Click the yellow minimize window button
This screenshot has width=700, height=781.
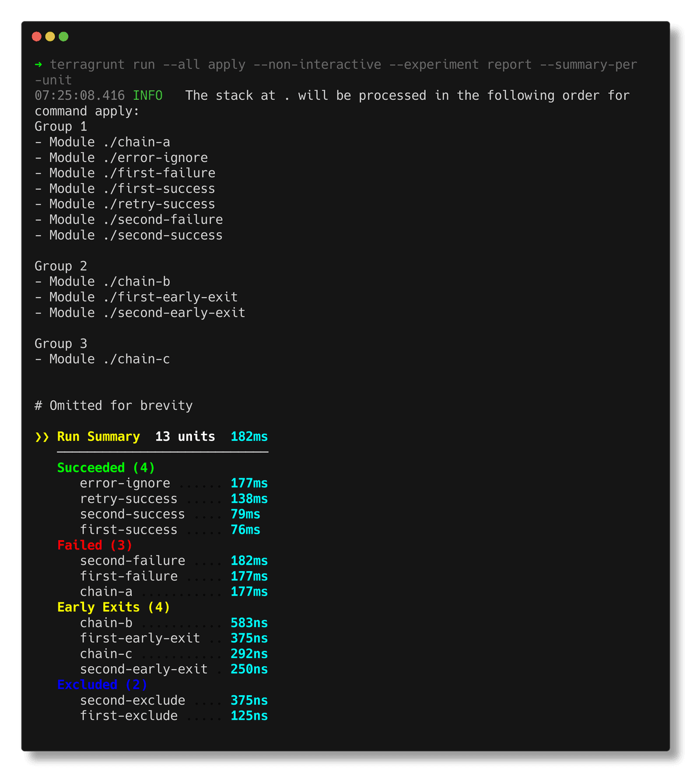tap(50, 37)
